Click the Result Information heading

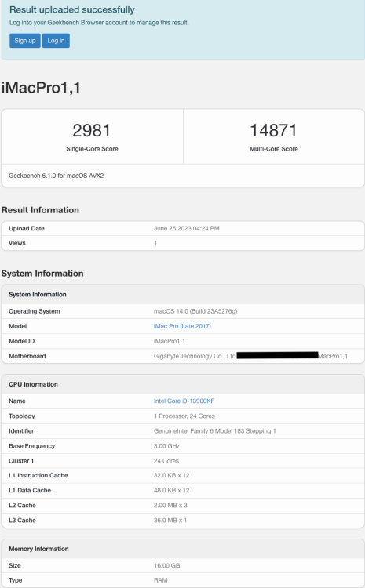40,210
